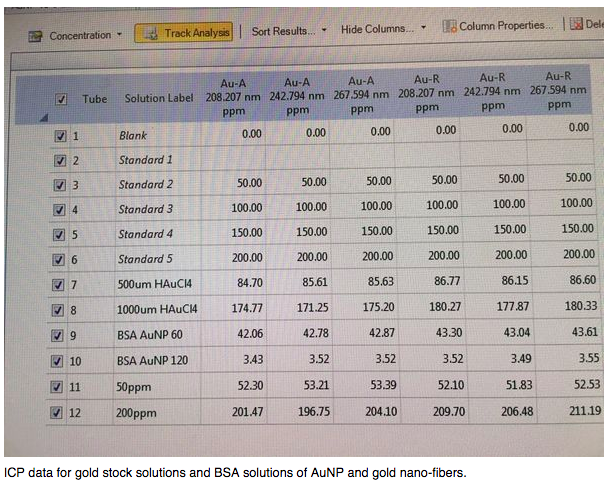
Task: Click the Tube column header
Action: pos(95,99)
